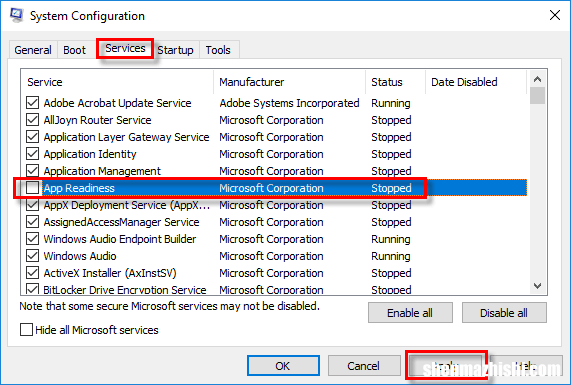The image size is (571, 385).
Task: Open the Tools tab
Action: pos(218,50)
